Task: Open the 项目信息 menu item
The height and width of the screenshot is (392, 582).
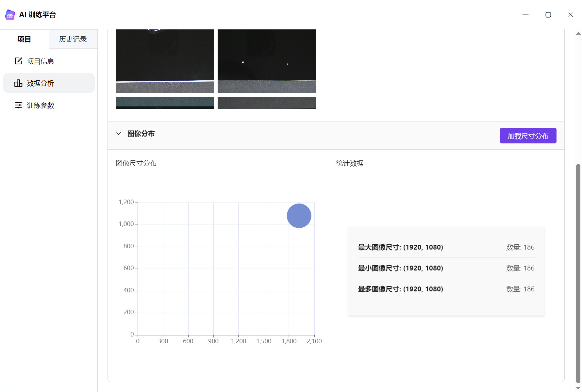Action: [49, 61]
